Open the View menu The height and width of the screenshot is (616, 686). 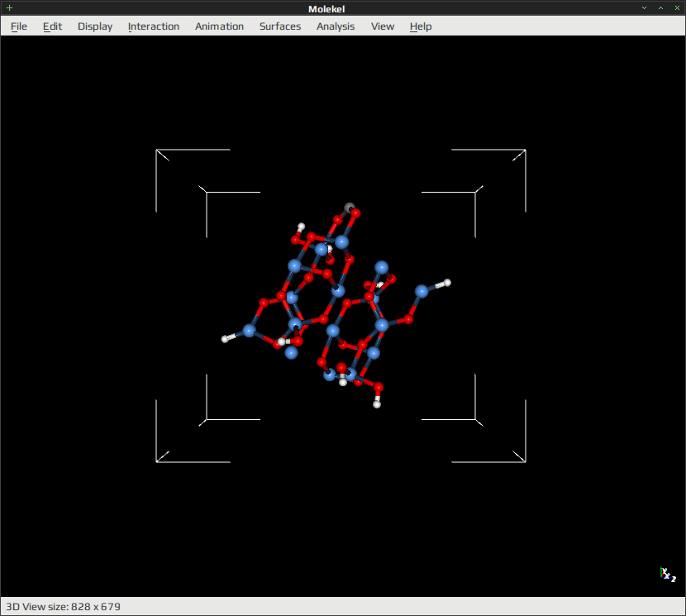coord(383,26)
